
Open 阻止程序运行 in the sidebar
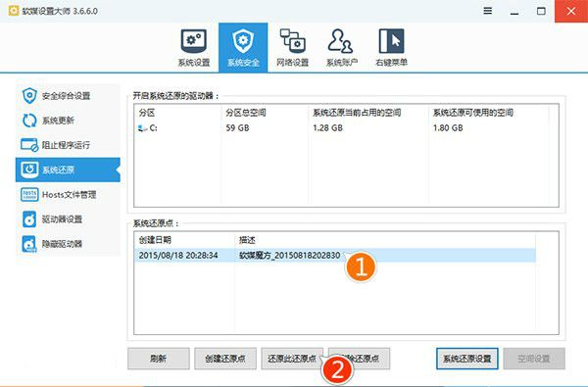pos(68,145)
